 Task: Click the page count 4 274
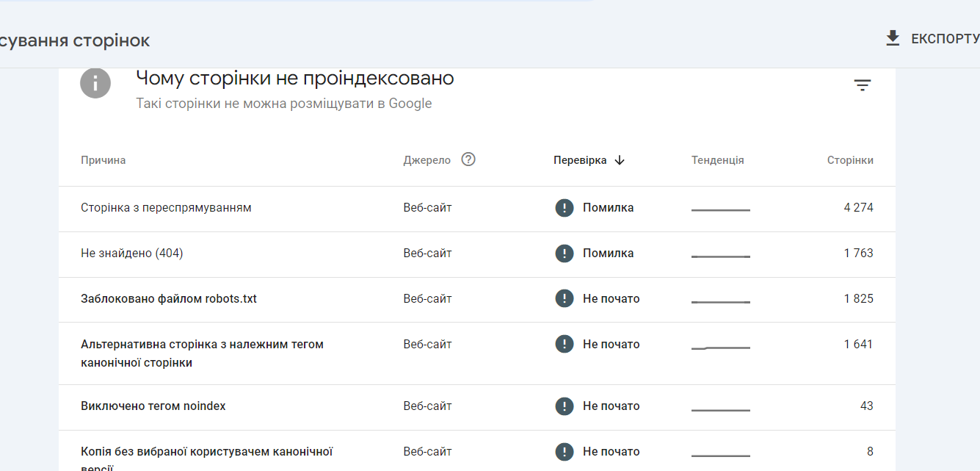click(858, 208)
